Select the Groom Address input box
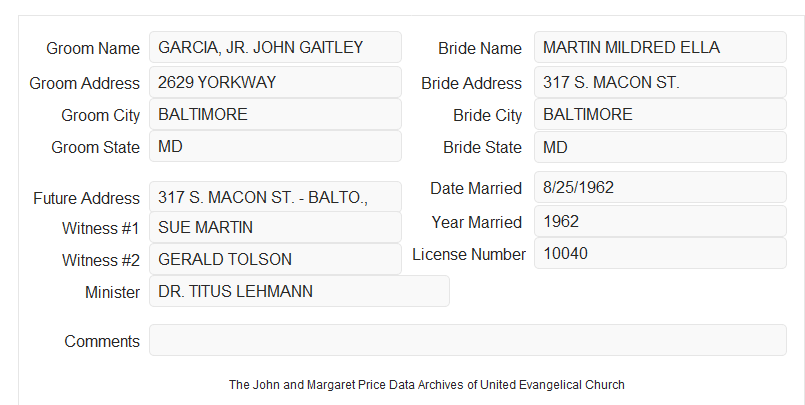The image size is (805, 405). [275, 82]
